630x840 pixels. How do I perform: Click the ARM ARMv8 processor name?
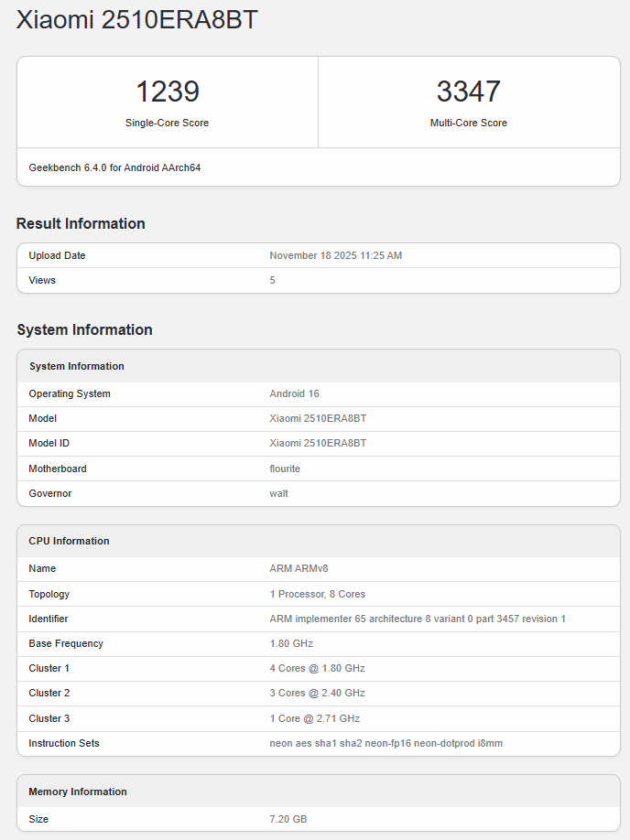pos(299,568)
